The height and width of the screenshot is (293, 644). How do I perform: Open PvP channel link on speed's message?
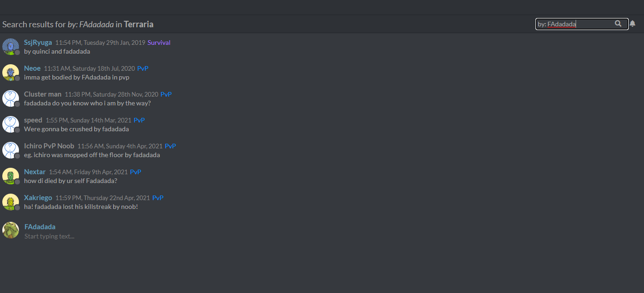point(139,120)
